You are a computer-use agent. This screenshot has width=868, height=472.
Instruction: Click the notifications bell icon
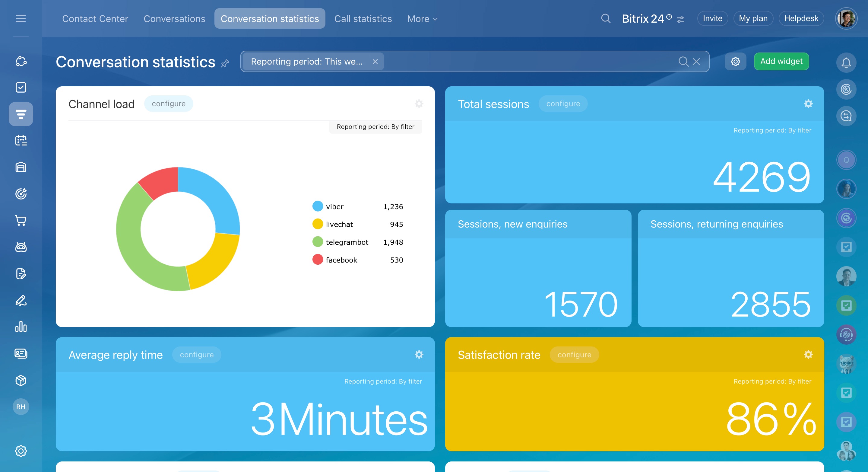(x=846, y=62)
